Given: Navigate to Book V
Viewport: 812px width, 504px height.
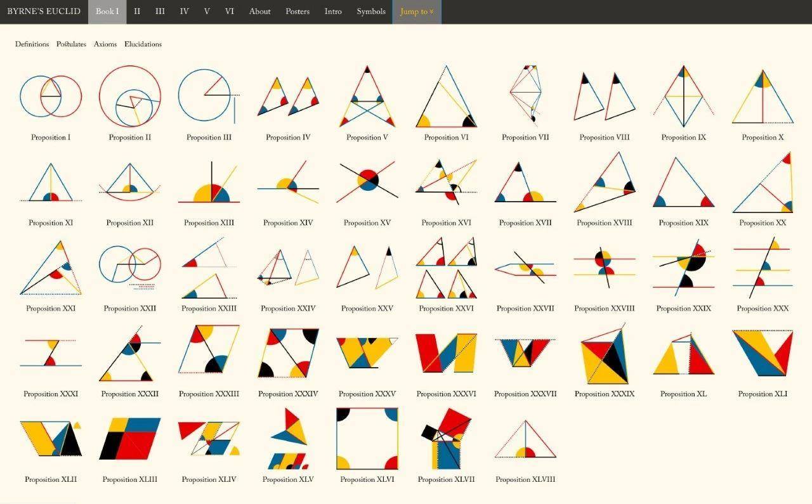Looking at the screenshot, I should pyautogui.click(x=207, y=11).
